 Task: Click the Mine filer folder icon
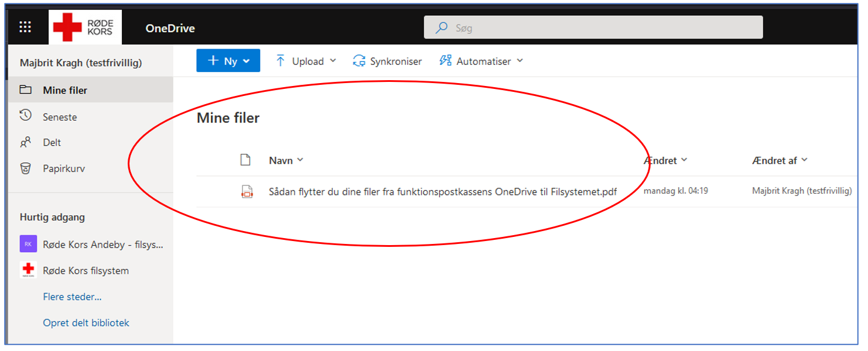(25, 90)
